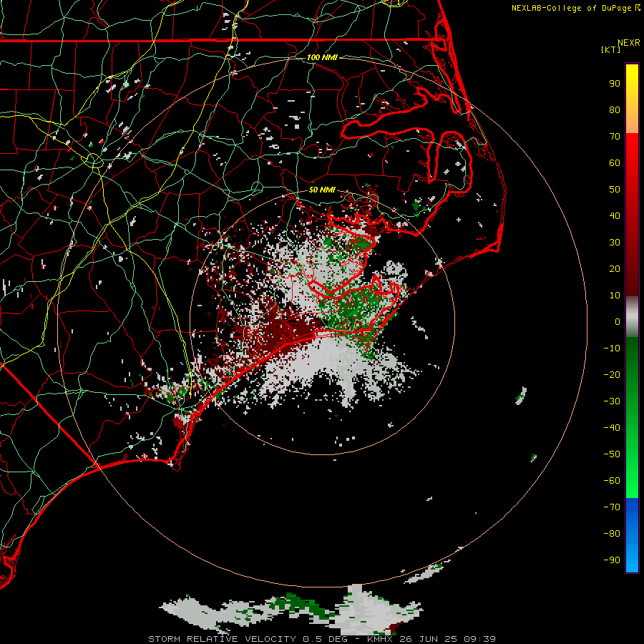Viewport: 644px width, 644px height.
Task: Click the 80 value on the velocity scale
Action: [615, 109]
